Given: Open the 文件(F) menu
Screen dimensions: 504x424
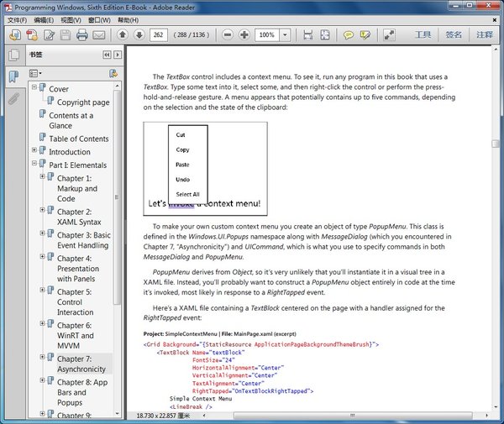Looking at the screenshot, I should tap(17, 19).
